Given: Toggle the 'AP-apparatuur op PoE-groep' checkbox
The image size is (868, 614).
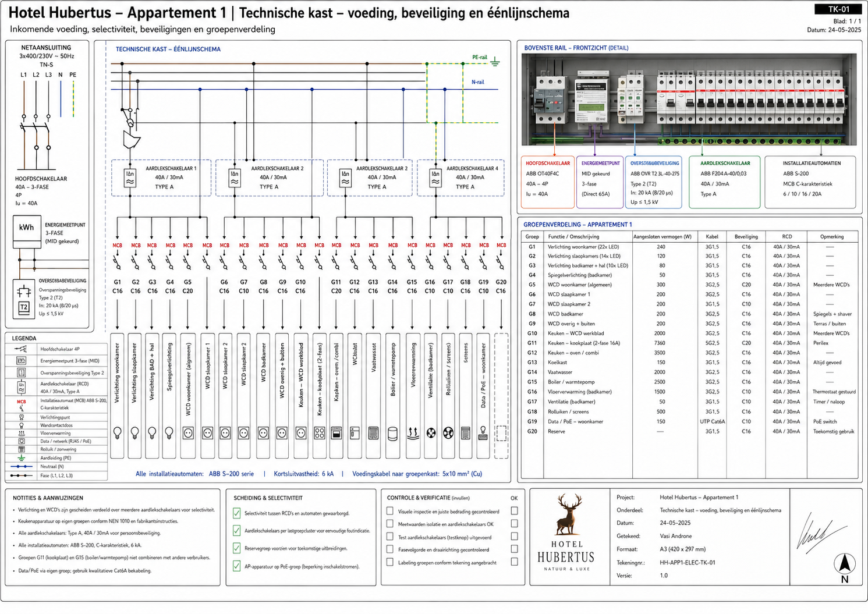Looking at the screenshot, I should (x=236, y=566).
